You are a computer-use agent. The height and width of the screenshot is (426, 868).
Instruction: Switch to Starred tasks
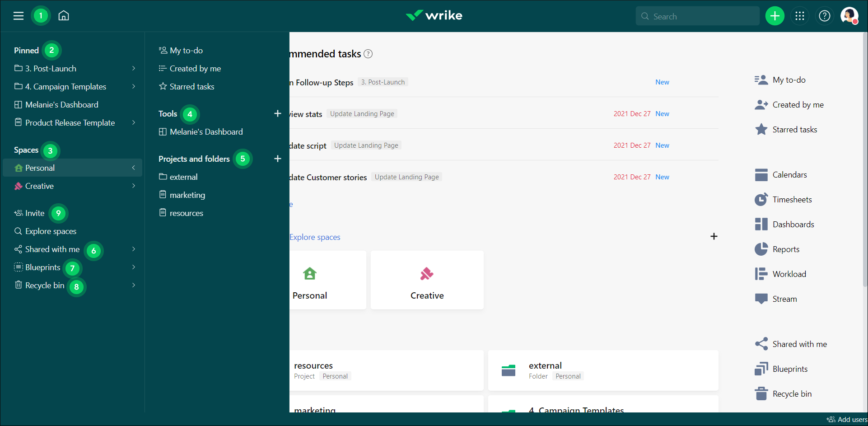(x=191, y=86)
